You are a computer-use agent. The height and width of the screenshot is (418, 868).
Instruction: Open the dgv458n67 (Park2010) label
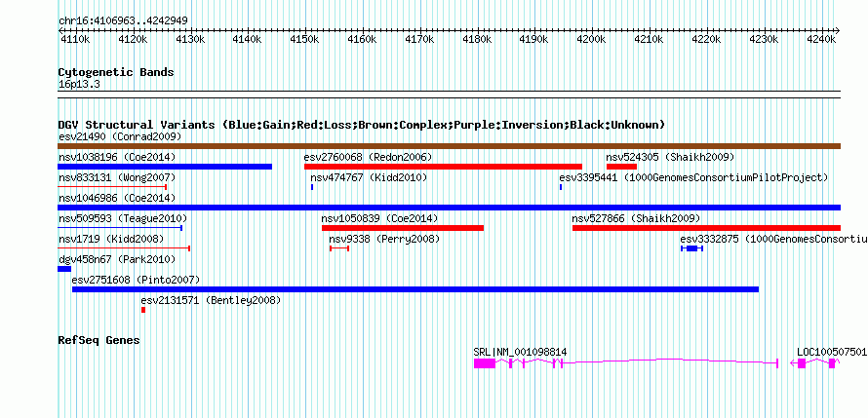coord(117,259)
